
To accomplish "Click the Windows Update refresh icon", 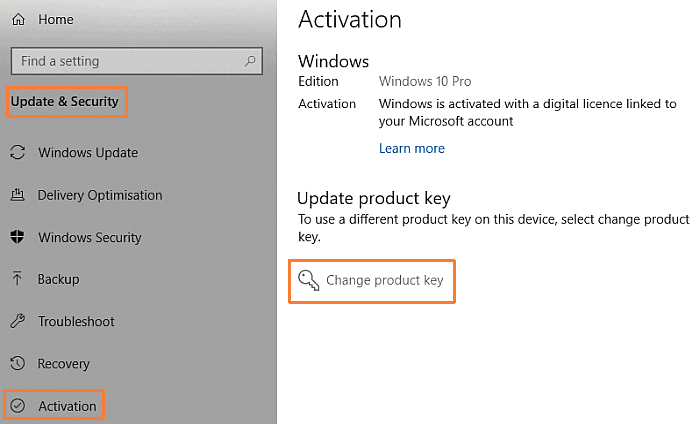I will [17, 152].
